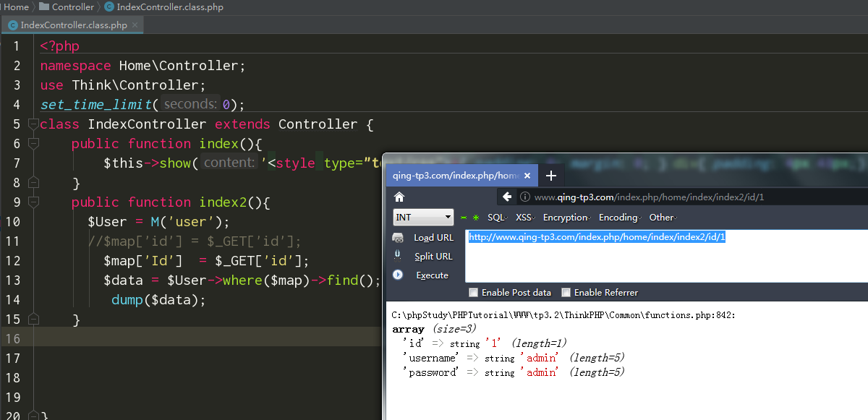
Task: Open IndexController.class.php in the breadcrumb
Action: pyautogui.click(x=170, y=7)
